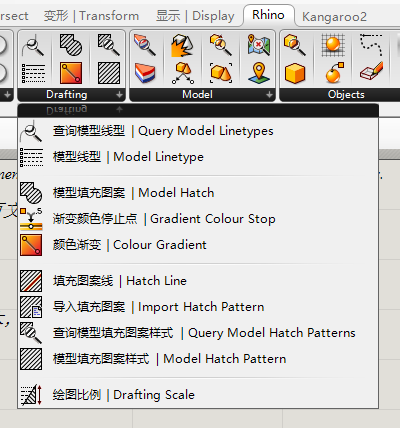
Task: Click Model Linetype icon in ribbon panel
Action: click(33, 73)
